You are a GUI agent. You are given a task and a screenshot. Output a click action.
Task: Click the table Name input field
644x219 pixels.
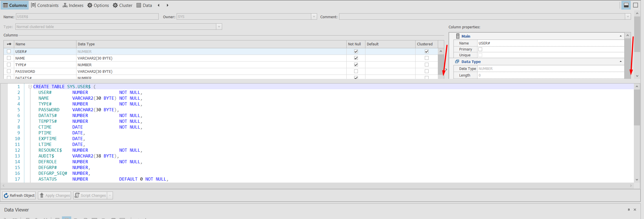tap(87, 17)
